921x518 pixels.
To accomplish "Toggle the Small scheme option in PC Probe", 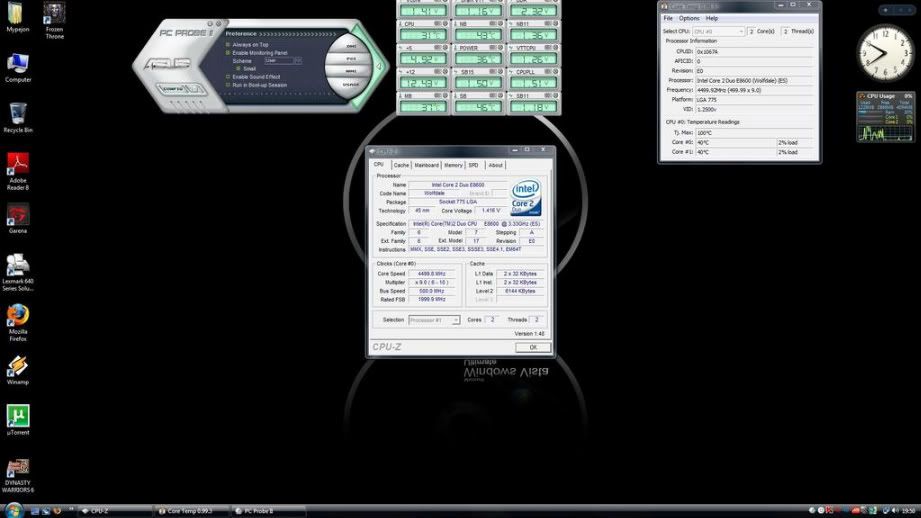I will 238,69.
